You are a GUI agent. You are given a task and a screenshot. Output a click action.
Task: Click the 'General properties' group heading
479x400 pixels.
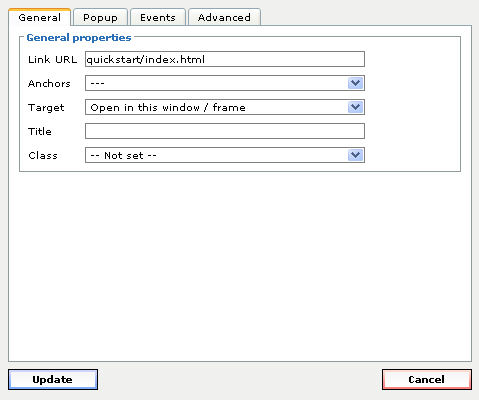(x=79, y=38)
